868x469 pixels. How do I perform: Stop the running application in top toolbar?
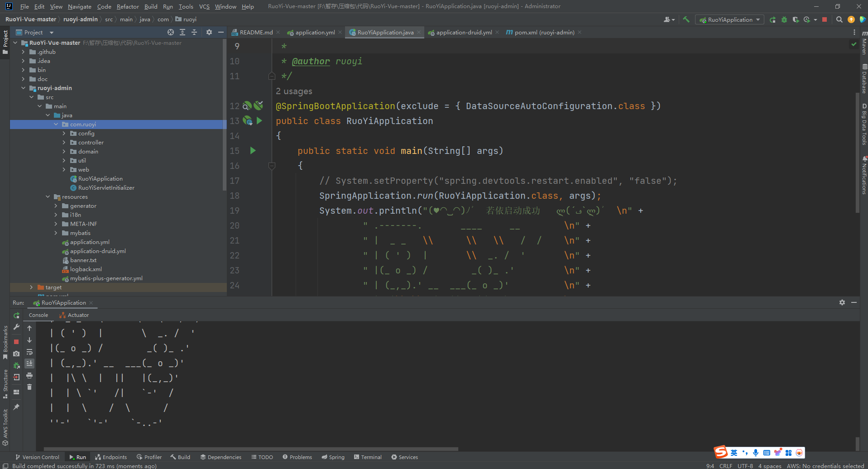[825, 19]
